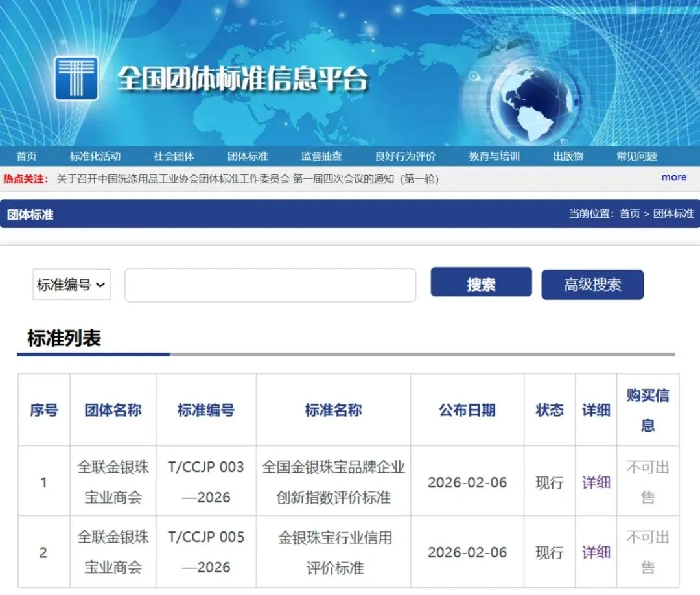Open 高级搜索 advanced search
This screenshot has height=595, width=700.
(x=592, y=285)
